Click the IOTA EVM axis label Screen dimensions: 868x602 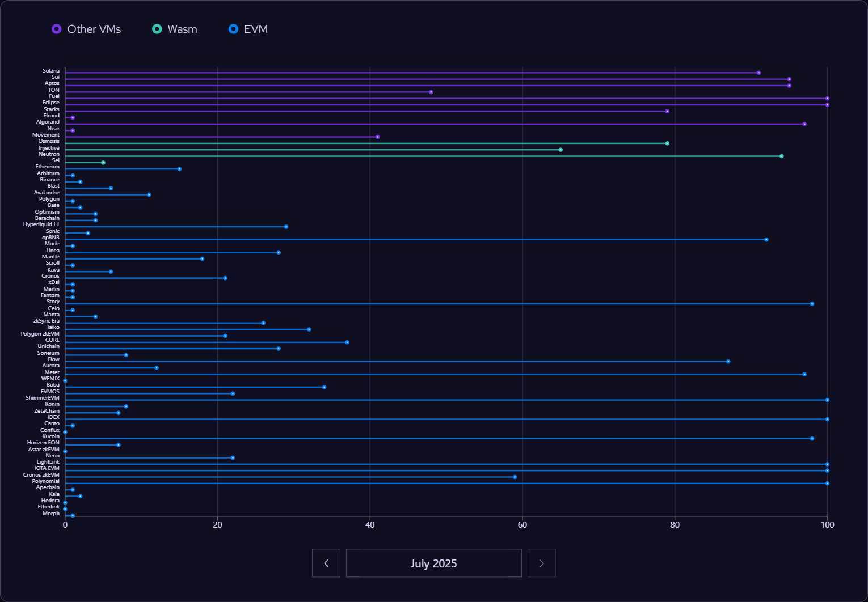click(47, 468)
